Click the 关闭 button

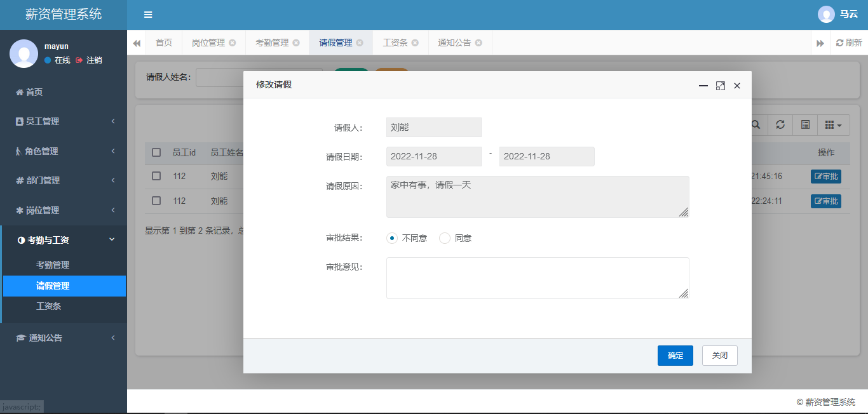click(x=719, y=356)
